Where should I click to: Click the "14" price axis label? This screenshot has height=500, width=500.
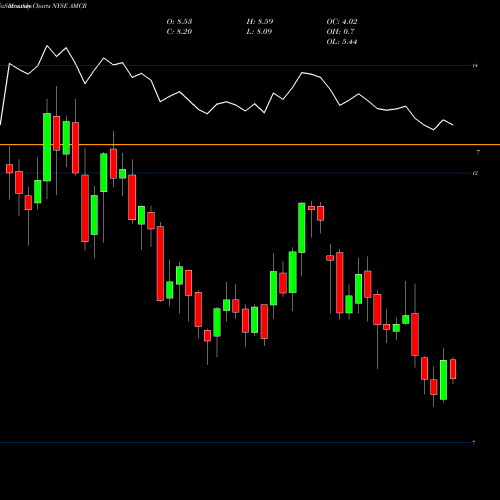475,66
